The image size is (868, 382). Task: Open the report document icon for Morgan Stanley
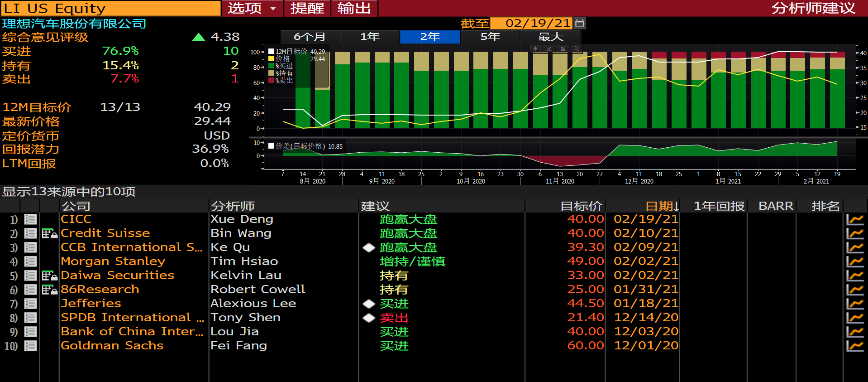pyautogui.click(x=30, y=261)
